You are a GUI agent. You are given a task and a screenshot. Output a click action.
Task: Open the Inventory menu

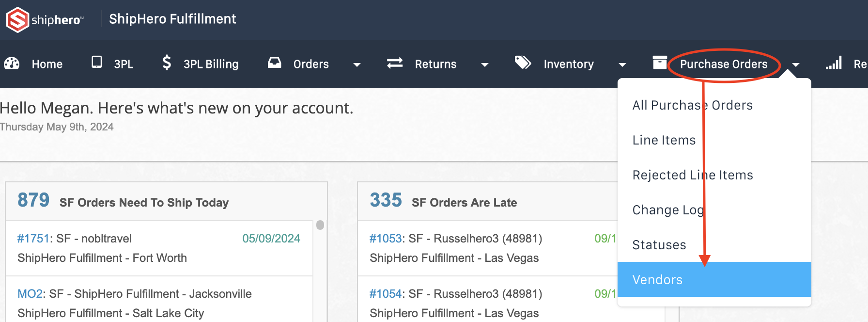click(x=569, y=64)
